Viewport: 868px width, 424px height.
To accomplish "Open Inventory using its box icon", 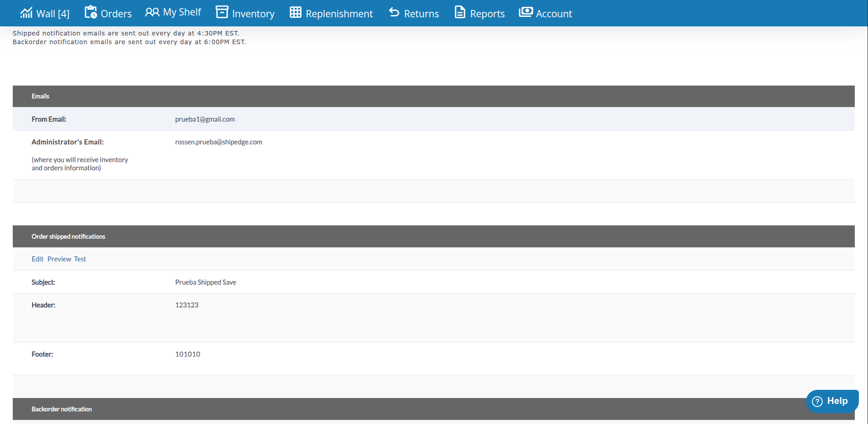I will tap(221, 12).
